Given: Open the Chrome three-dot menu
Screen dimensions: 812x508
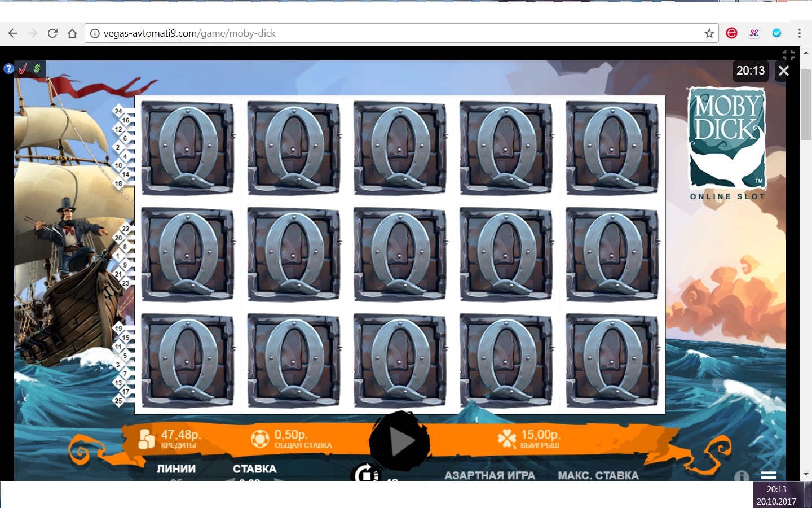Looking at the screenshot, I should pos(800,33).
